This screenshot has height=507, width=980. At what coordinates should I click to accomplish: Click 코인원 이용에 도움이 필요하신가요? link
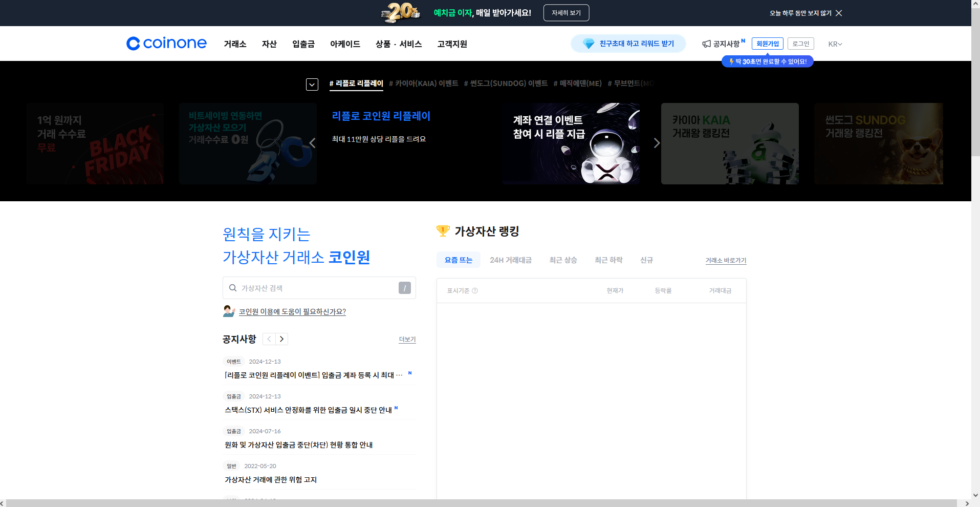[292, 311]
